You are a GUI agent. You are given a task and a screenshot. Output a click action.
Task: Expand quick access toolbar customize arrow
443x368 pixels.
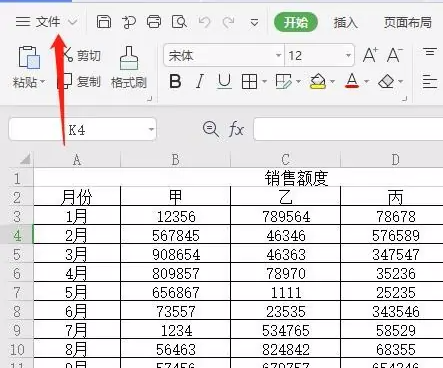[x=254, y=23]
